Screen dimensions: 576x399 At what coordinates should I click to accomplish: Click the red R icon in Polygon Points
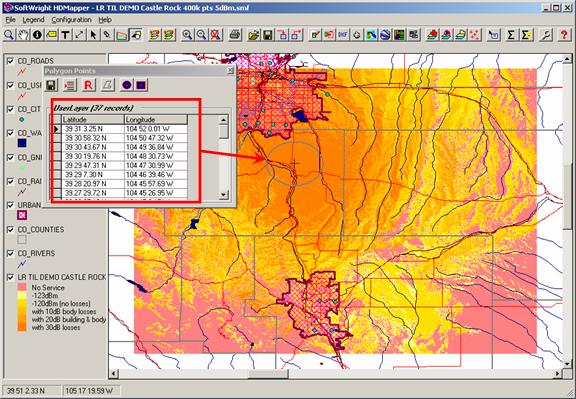(88, 85)
